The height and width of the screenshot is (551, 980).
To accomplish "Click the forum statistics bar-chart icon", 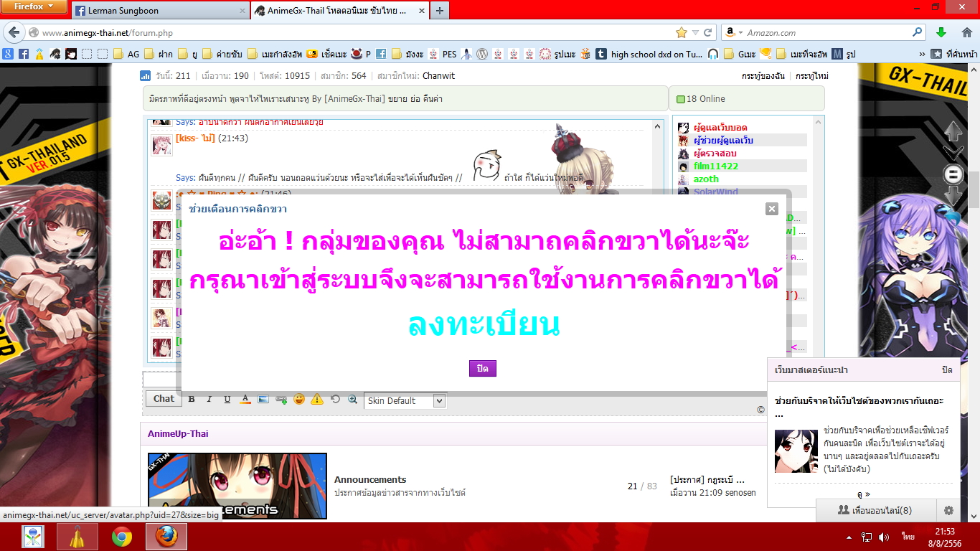I will point(146,76).
